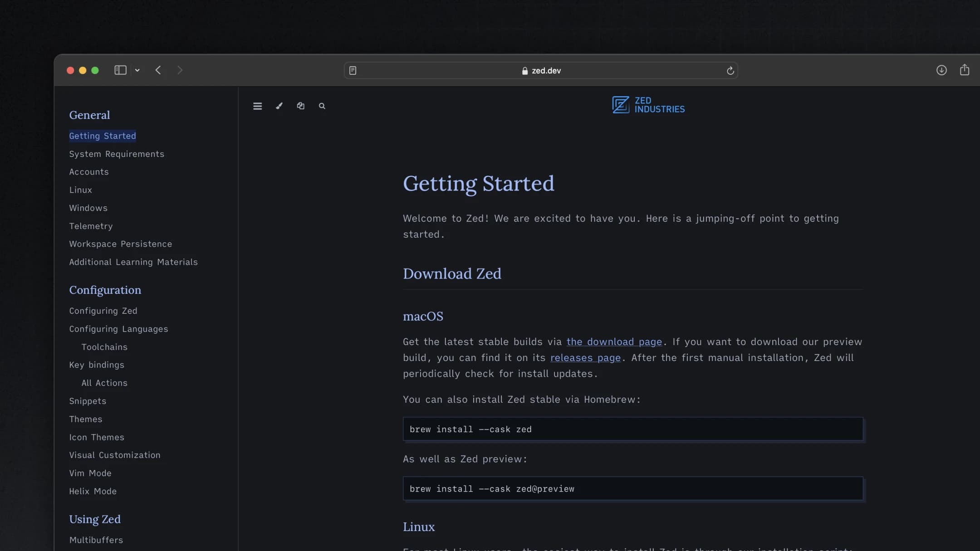Open the theme paintbrush picker
Viewport: 980px width, 551px height.
(279, 106)
